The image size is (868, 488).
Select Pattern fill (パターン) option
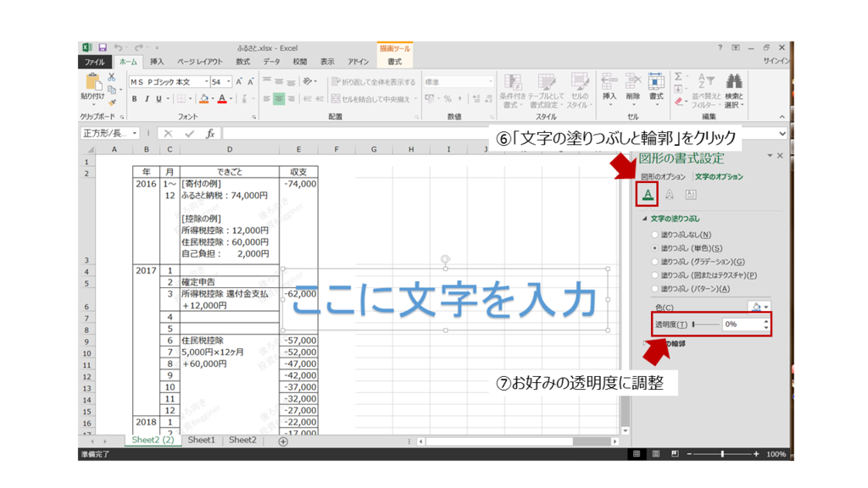click(655, 289)
